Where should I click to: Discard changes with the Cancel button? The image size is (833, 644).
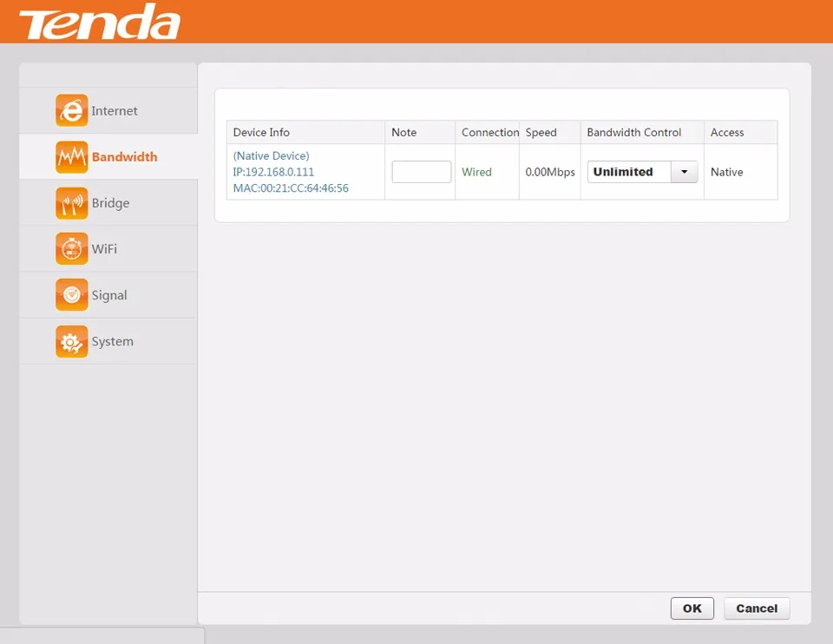tap(757, 608)
